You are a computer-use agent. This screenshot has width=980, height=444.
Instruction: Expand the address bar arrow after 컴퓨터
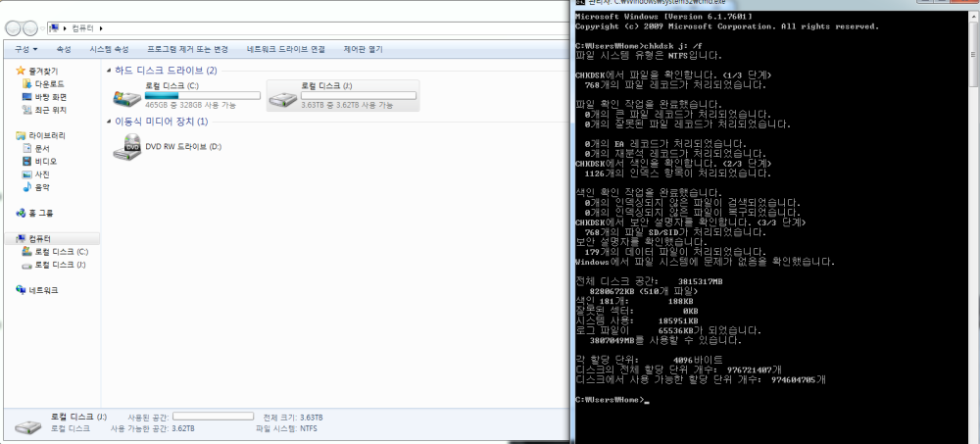click(x=102, y=27)
